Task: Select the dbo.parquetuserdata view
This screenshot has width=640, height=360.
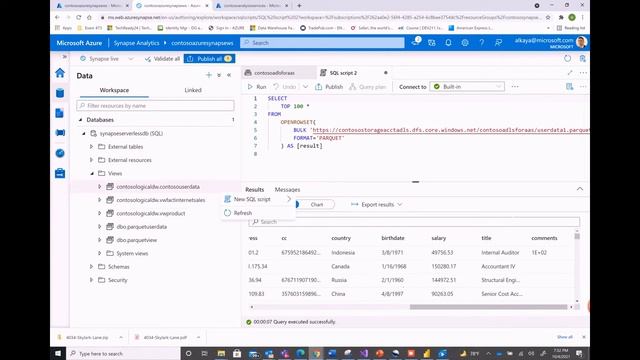Action: pos(142,227)
